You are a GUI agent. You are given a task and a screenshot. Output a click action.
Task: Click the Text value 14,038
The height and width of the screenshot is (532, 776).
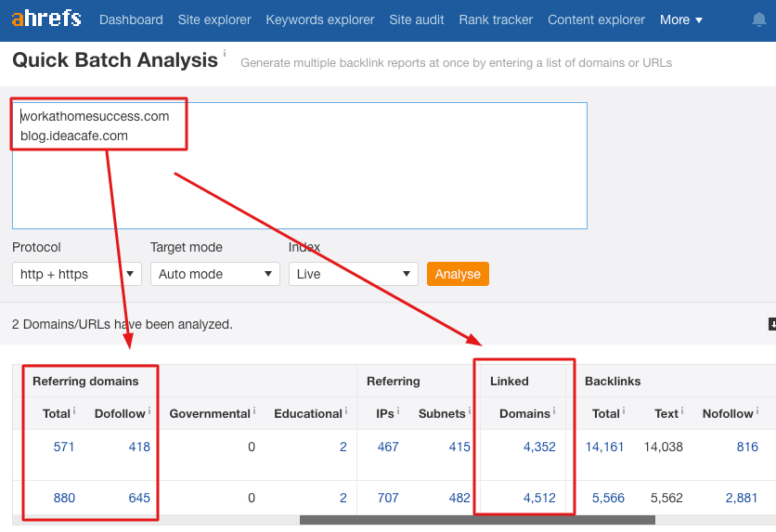[x=663, y=447]
